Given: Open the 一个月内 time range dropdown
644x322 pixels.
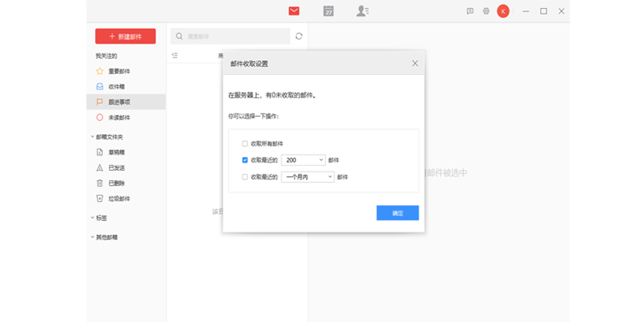Looking at the screenshot, I should 307,177.
